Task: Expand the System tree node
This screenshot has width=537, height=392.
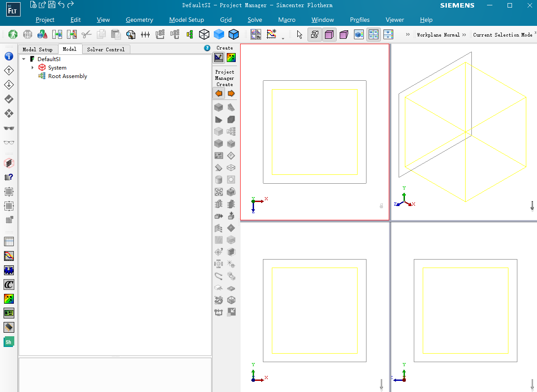Action: (x=33, y=68)
